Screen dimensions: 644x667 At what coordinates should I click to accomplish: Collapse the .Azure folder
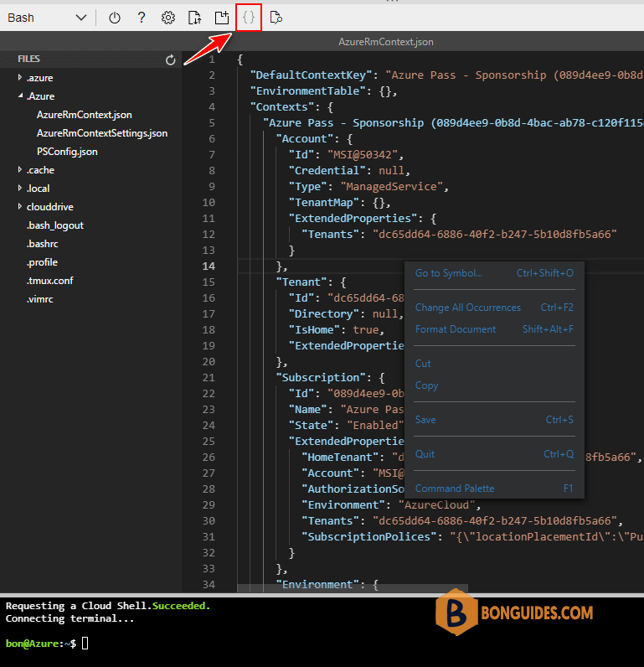pos(41,96)
